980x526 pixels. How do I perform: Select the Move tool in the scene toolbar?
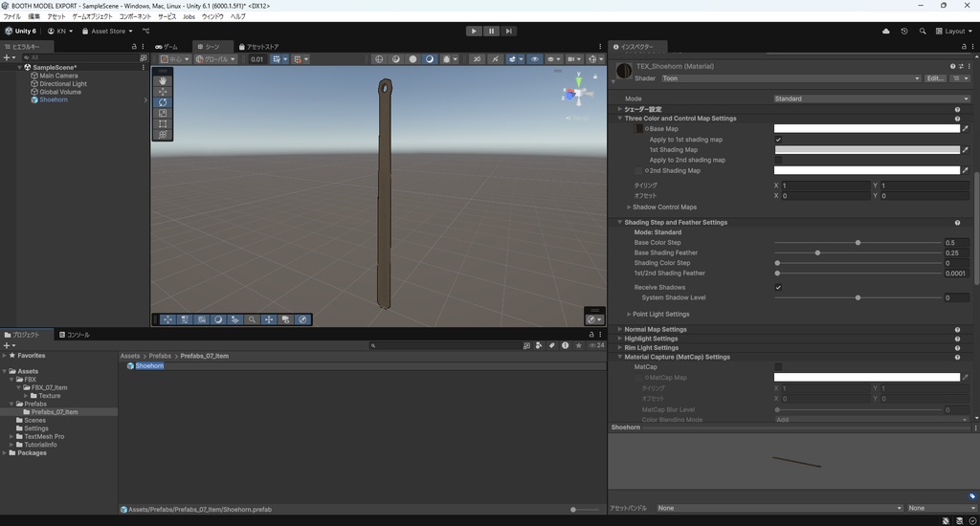point(163,91)
